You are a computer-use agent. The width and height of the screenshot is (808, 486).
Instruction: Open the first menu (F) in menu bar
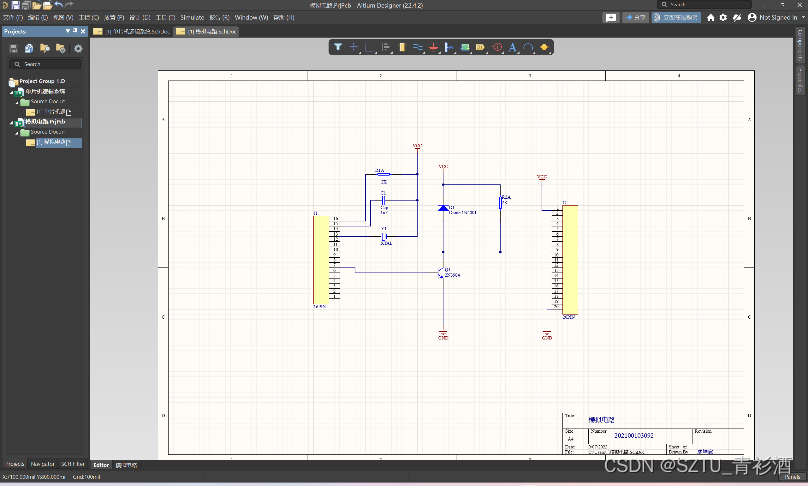(x=13, y=18)
